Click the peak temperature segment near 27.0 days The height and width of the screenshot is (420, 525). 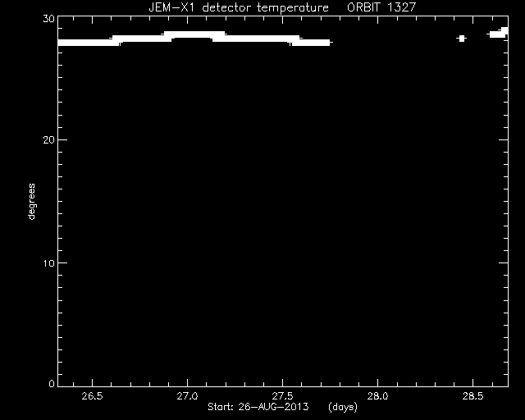pyautogui.click(x=194, y=34)
